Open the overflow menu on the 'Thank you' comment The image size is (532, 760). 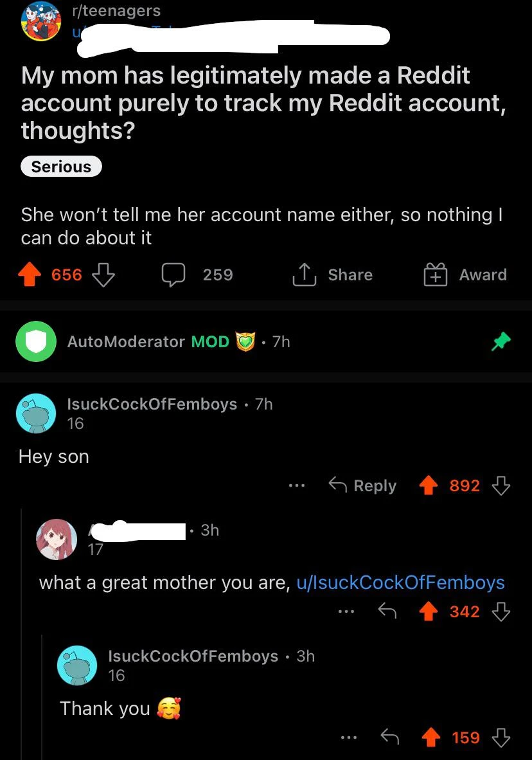(x=350, y=739)
